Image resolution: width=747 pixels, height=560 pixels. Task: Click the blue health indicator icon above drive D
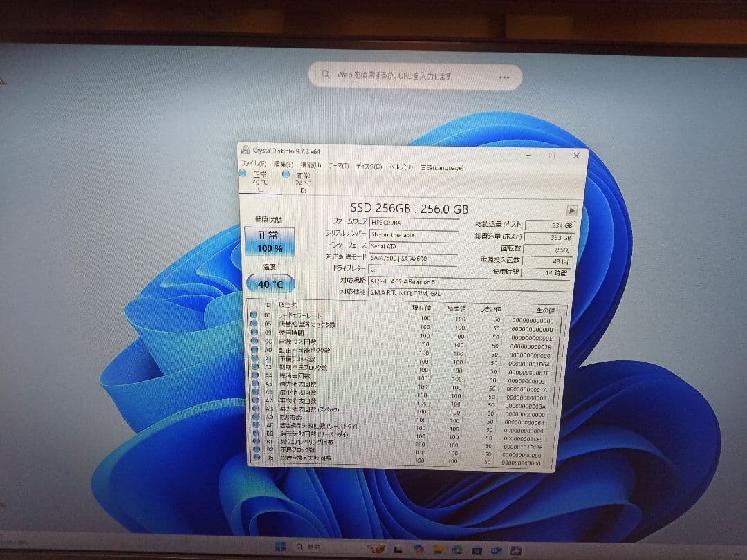coord(285,176)
